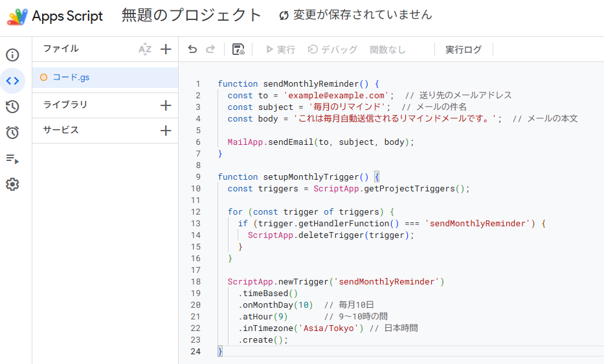Image resolution: width=604 pixels, height=364 pixels.
Task: Click the 実行 run button
Action: 280,50
